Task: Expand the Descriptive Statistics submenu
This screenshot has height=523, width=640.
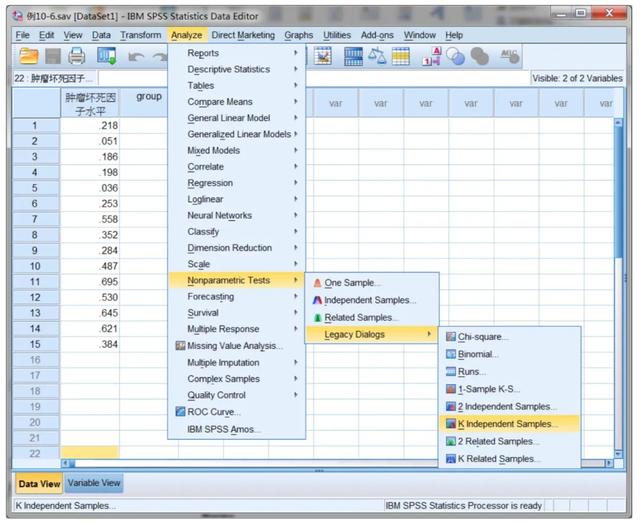Action: [237, 69]
